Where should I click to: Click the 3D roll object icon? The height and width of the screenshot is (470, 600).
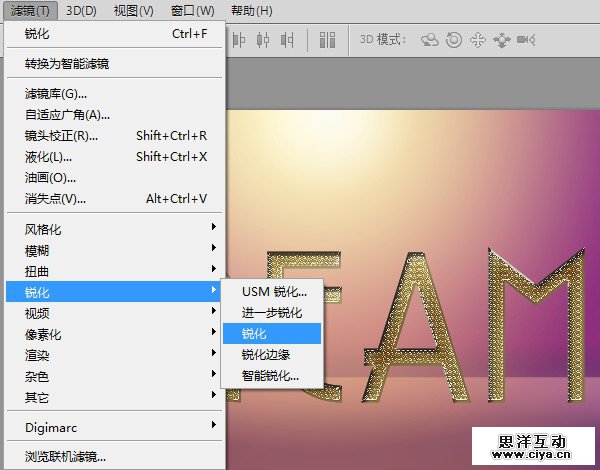click(x=454, y=40)
